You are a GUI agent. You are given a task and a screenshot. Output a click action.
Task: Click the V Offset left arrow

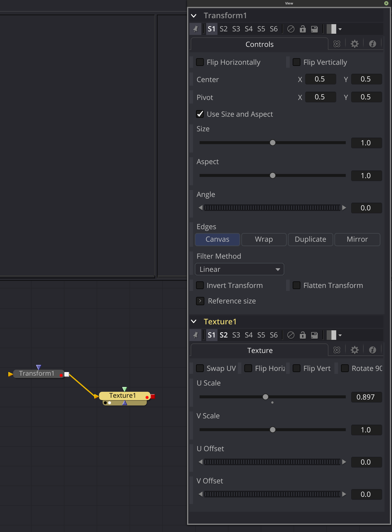[x=201, y=494]
